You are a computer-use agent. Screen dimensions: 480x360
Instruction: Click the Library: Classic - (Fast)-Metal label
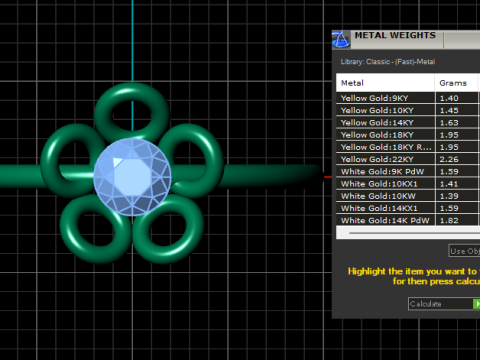(x=388, y=62)
